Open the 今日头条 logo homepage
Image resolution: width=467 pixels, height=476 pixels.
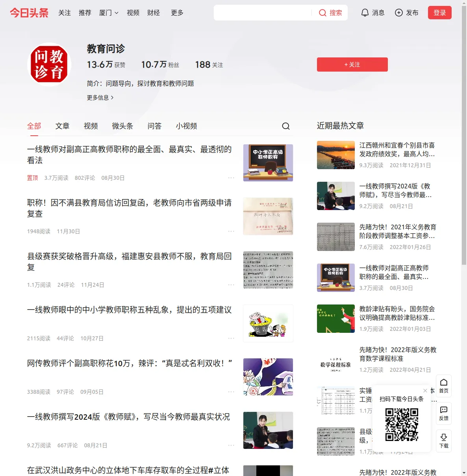tap(29, 13)
